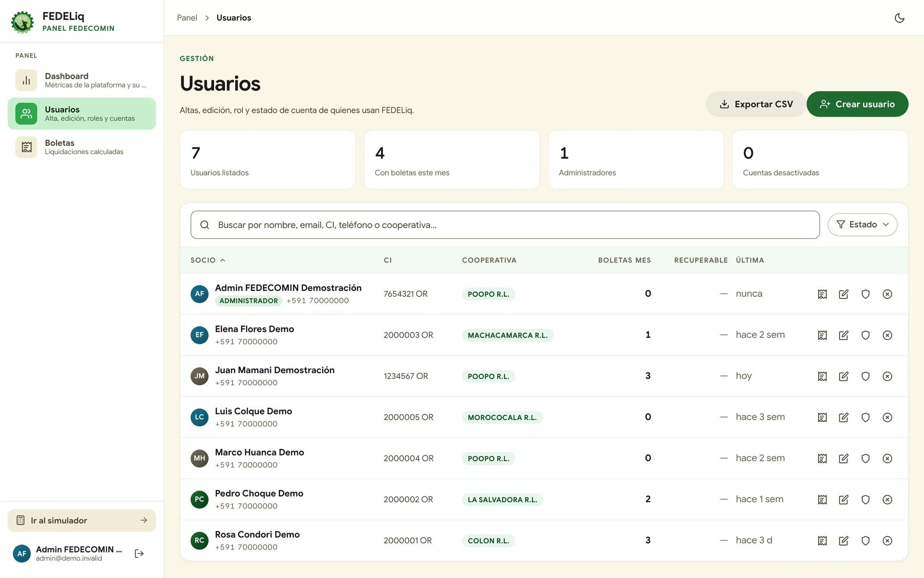Select the Con boletas este mes card
The image size is (924, 578).
click(452, 160)
